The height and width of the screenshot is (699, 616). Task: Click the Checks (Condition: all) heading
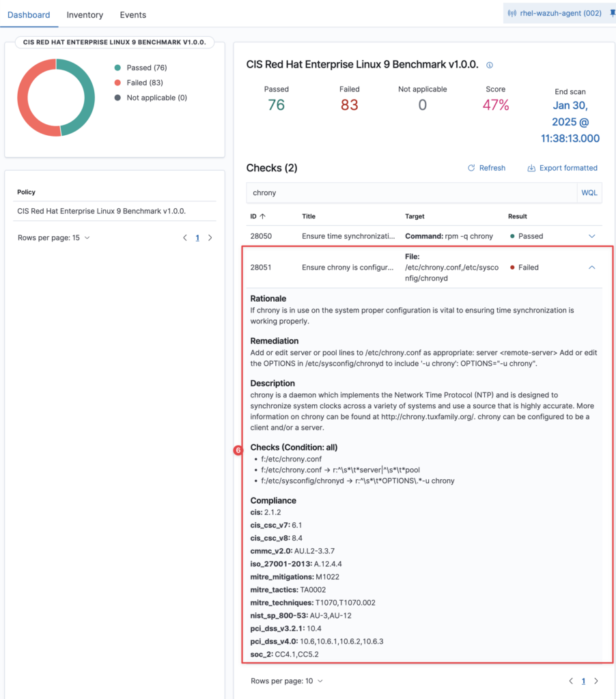pyautogui.click(x=294, y=447)
